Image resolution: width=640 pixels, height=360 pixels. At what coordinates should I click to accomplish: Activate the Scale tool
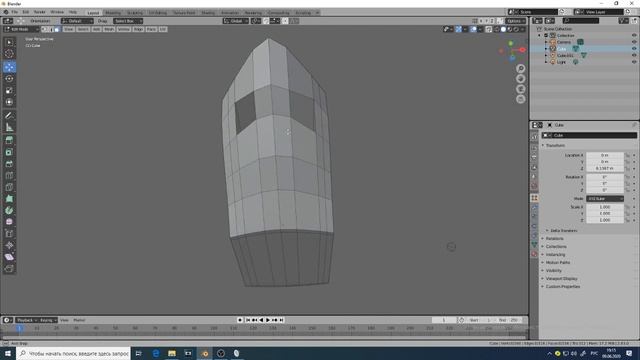pos(9,90)
